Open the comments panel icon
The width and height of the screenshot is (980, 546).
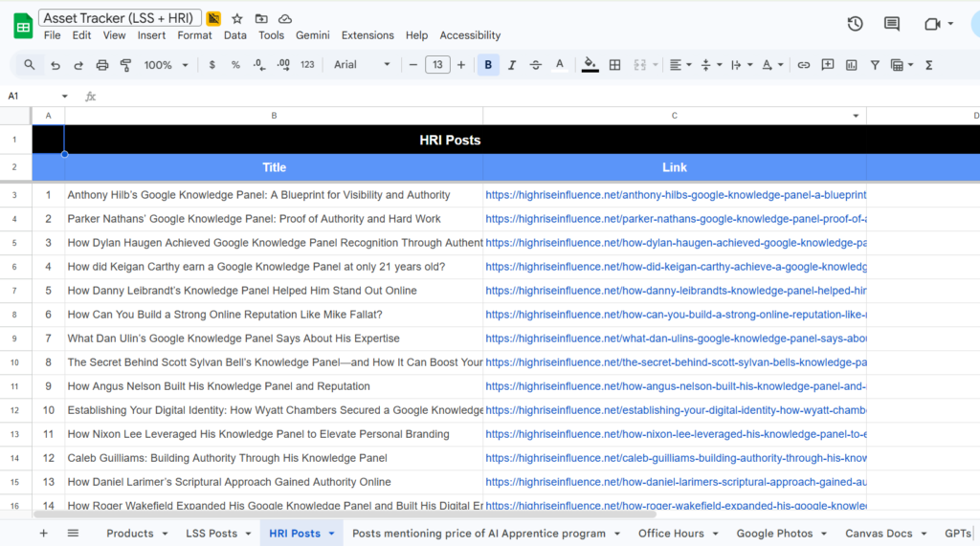891,24
